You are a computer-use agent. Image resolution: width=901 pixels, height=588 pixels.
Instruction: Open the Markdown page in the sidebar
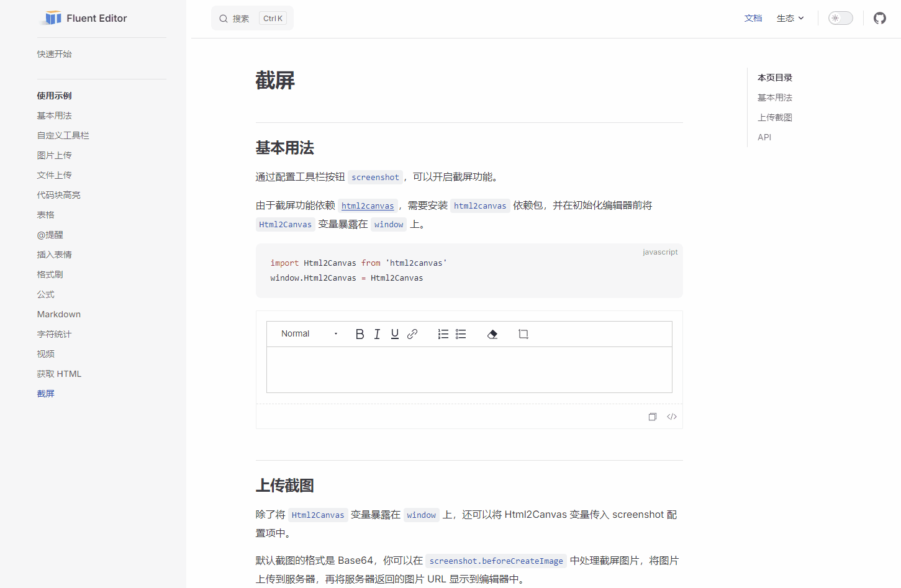[x=58, y=314]
